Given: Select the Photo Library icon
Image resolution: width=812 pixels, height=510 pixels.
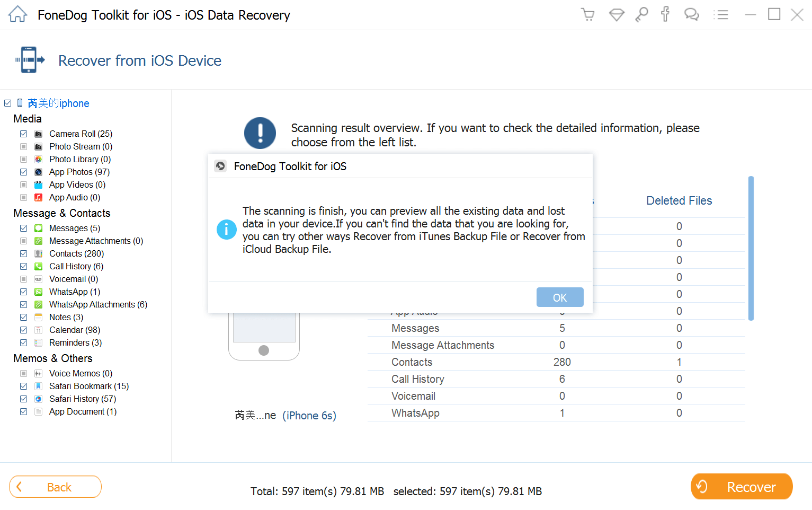Looking at the screenshot, I should [39, 160].
